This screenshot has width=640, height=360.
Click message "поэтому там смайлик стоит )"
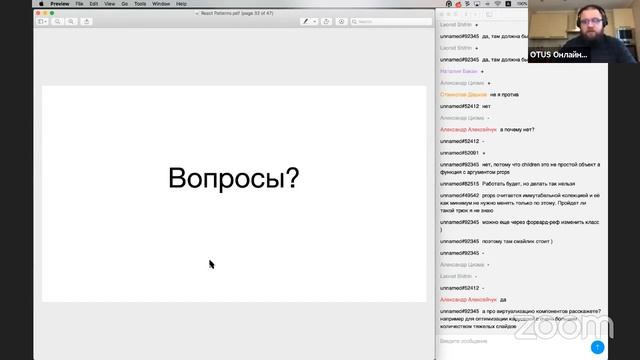pyautogui.click(x=517, y=242)
